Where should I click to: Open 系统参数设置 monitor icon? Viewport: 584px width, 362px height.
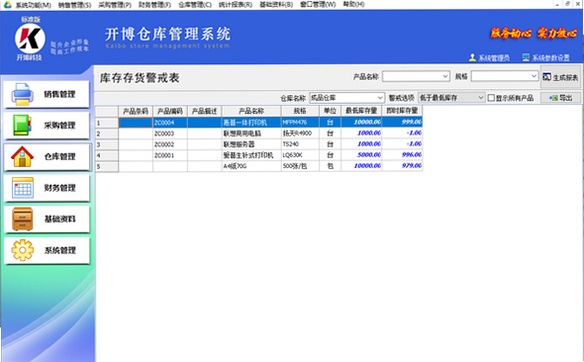tap(526, 57)
